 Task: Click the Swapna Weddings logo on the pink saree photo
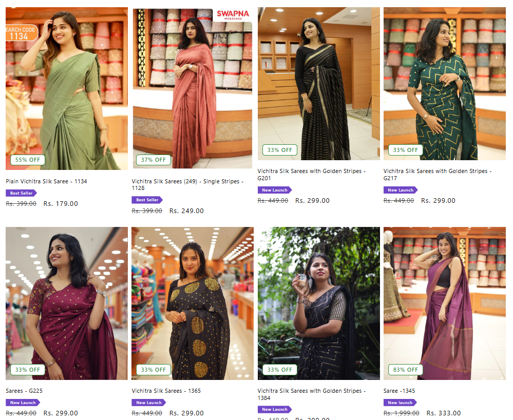(x=233, y=15)
